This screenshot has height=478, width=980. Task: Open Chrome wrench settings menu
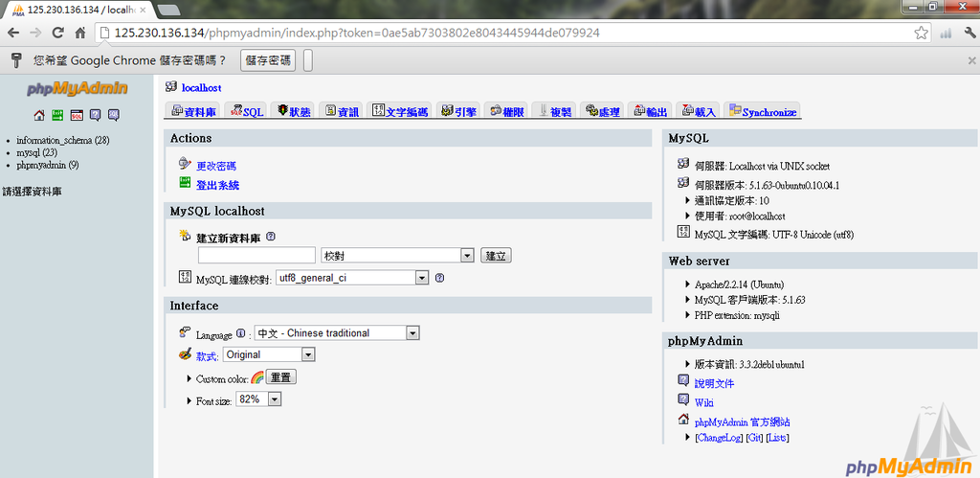(x=970, y=34)
